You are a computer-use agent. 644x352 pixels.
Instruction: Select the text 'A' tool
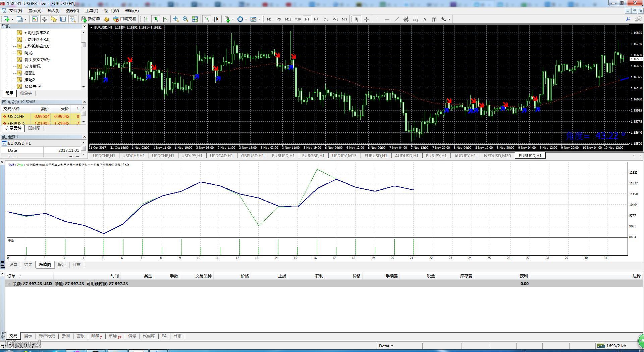(x=425, y=19)
